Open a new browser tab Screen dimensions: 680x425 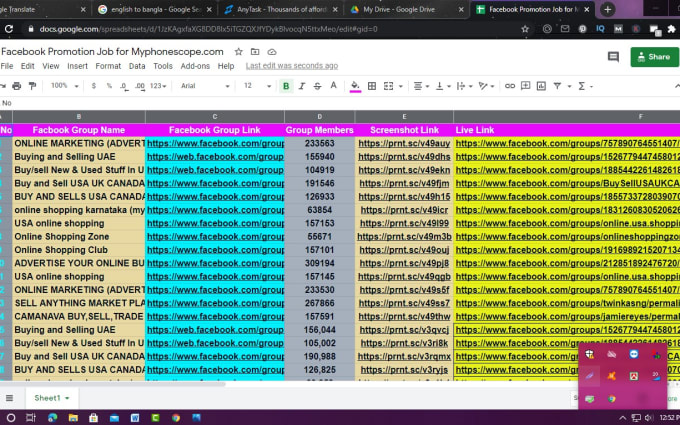[x=607, y=9]
